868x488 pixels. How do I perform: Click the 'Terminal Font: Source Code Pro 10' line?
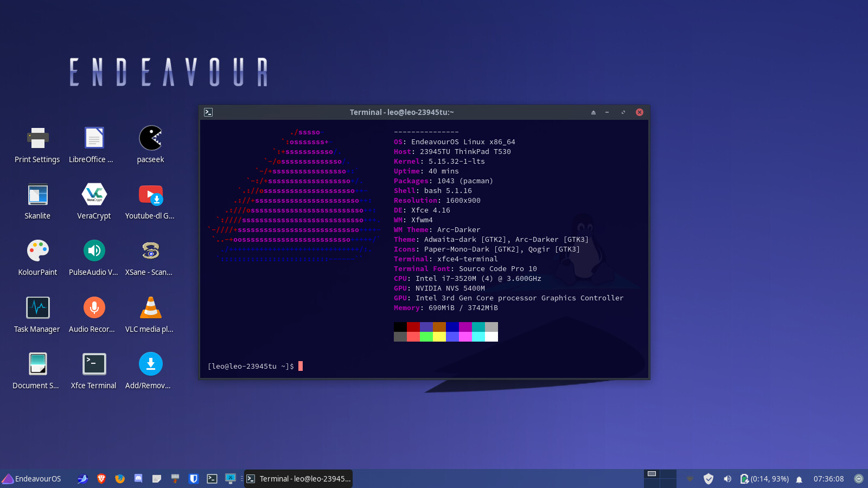pos(465,269)
